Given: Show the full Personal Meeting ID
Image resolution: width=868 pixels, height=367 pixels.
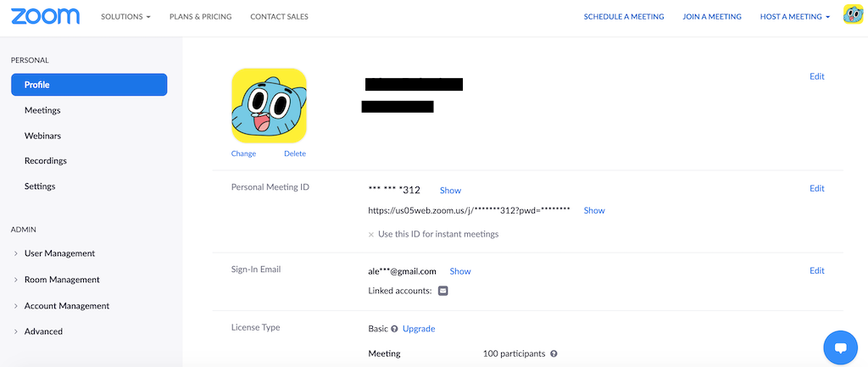Looking at the screenshot, I should (x=451, y=191).
